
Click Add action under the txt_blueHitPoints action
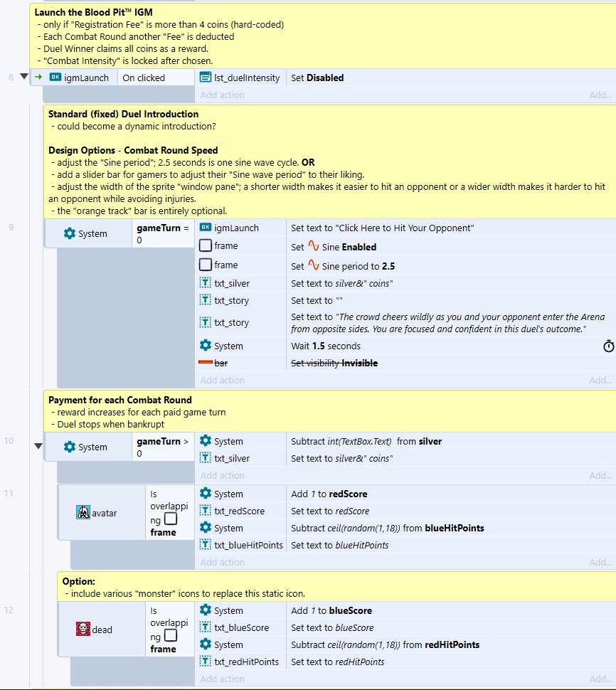[222, 562]
